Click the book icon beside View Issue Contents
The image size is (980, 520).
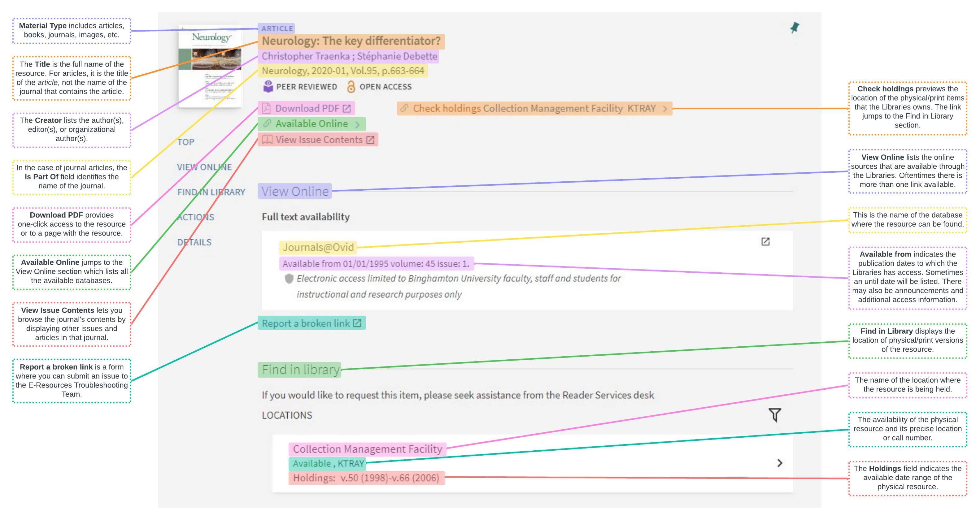[267, 140]
